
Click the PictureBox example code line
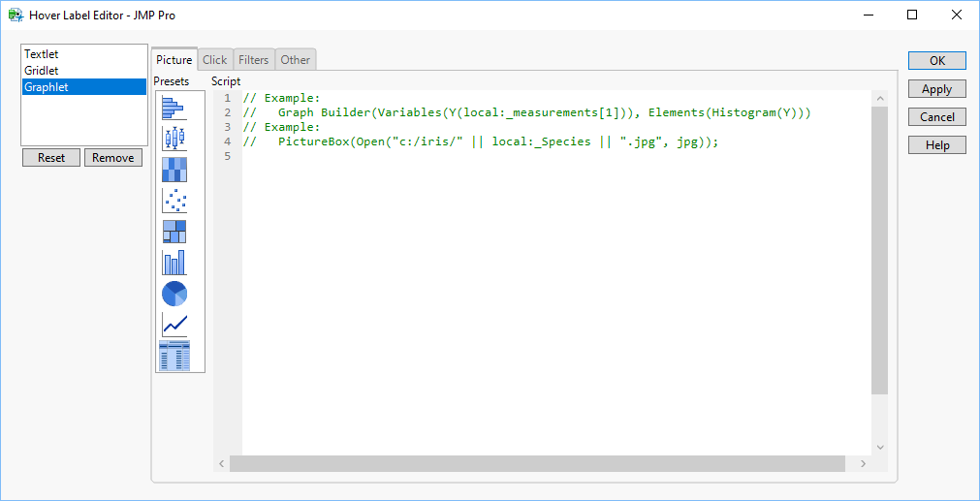[x=481, y=141]
